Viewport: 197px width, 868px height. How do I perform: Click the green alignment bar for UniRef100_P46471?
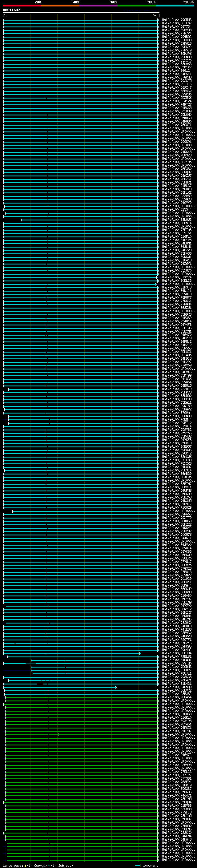tap(82, 795)
